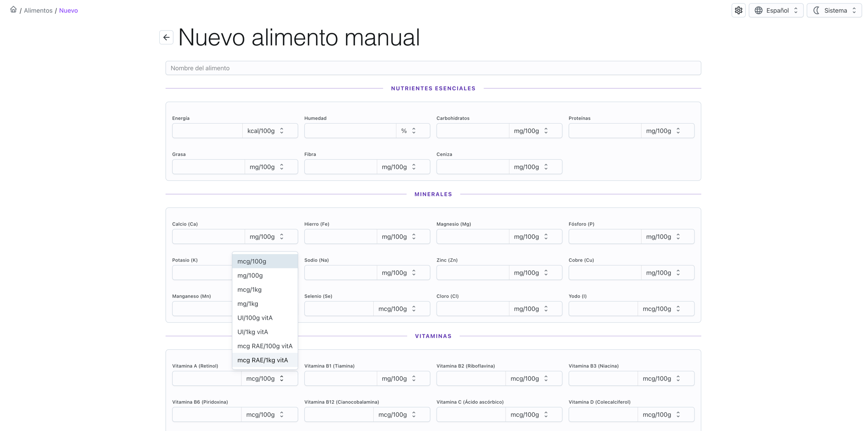Open the Carbohidratos unit dropdown
868x431 pixels.
pos(535,131)
